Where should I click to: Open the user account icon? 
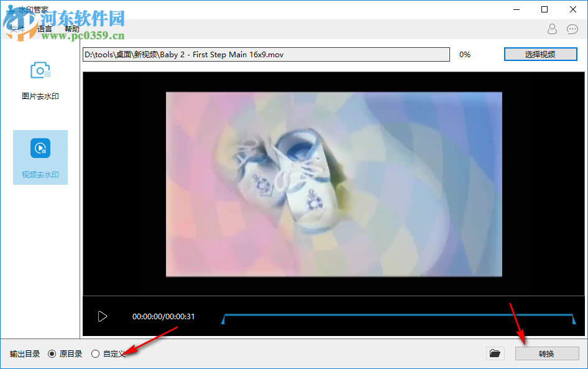click(552, 29)
